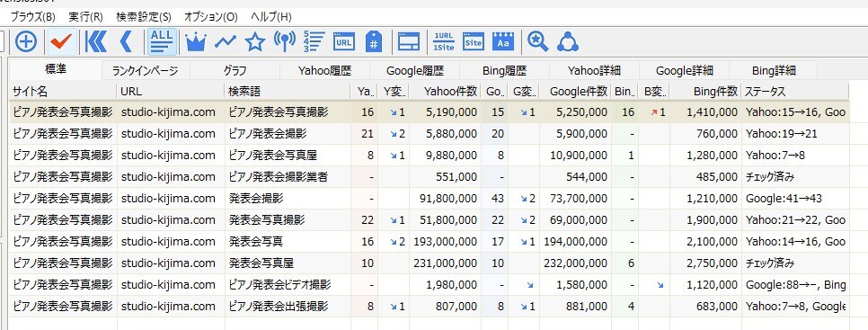The width and height of the screenshot is (868, 330).
Task: Open the 検索設定(S) menu
Action: [144, 16]
